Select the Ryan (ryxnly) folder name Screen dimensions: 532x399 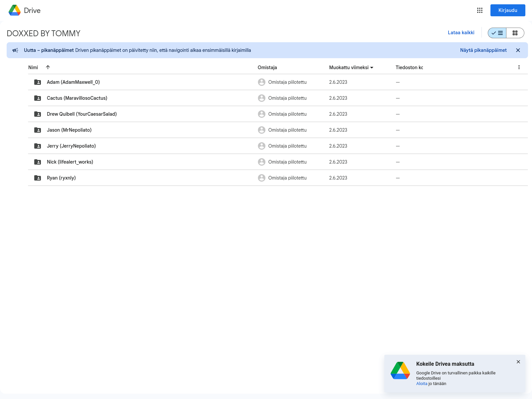61,178
